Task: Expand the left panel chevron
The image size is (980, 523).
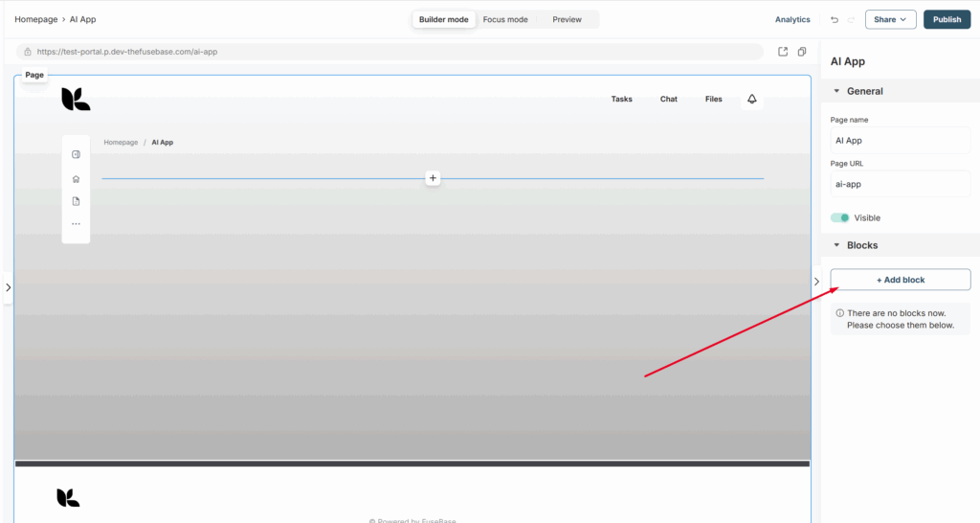Action: point(8,286)
